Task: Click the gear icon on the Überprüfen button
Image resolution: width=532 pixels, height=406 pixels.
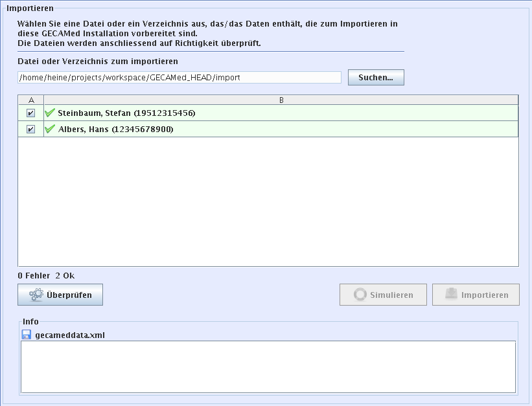Action: coord(36,295)
